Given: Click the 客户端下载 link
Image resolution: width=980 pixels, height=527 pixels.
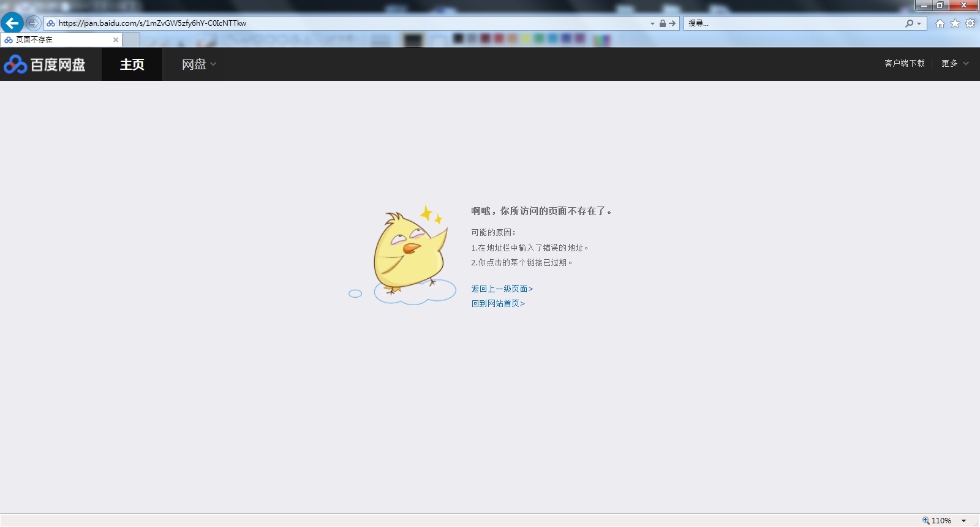Looking at the screenshot, I should pos(904,63).
